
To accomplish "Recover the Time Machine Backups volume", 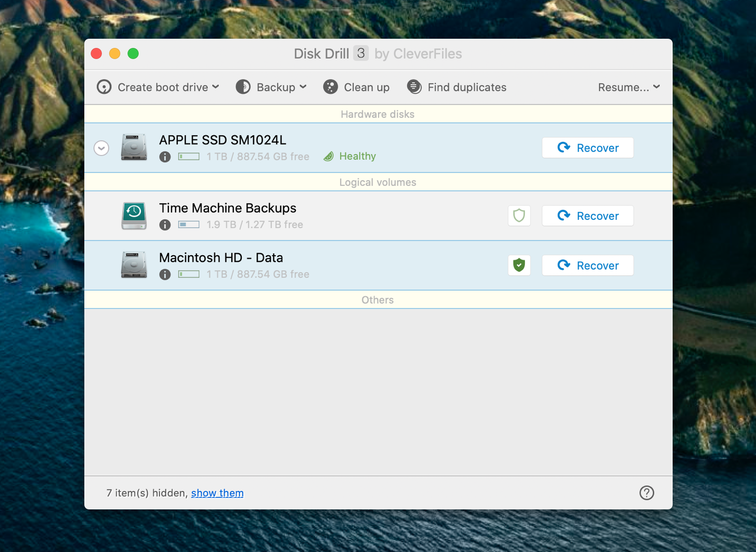I will [587, 216].
